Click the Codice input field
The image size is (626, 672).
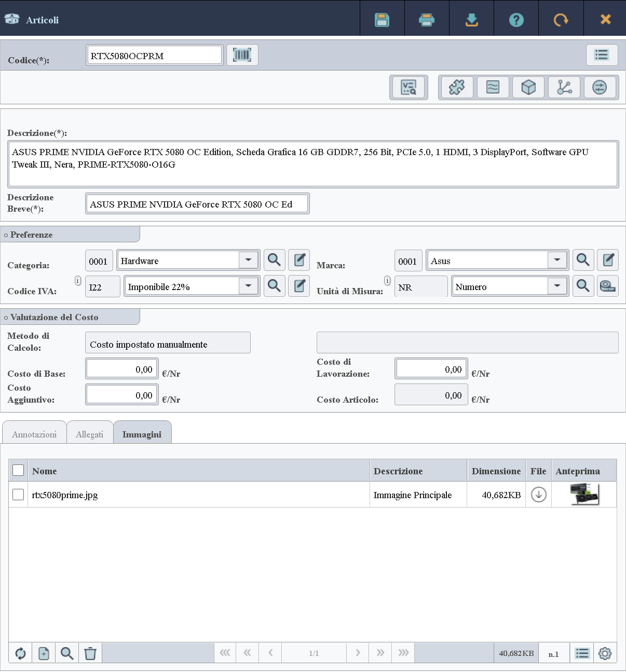click(155, 55)
